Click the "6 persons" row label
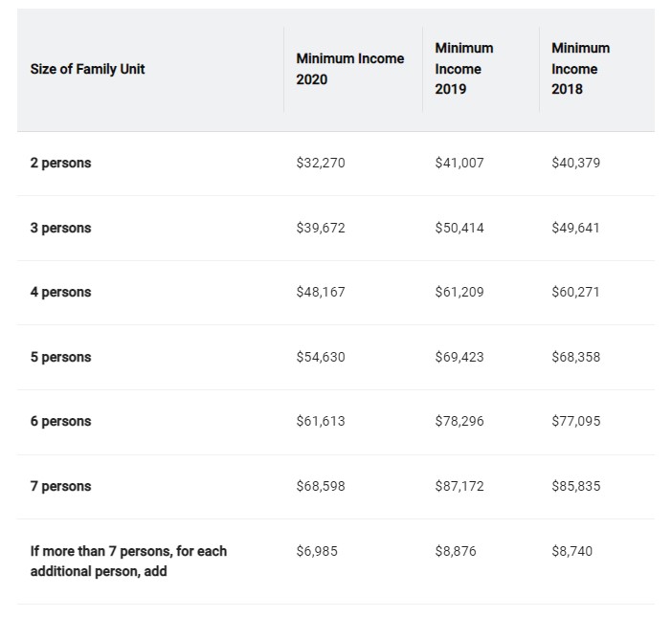 pyautogui.click(x=60, y=421)
